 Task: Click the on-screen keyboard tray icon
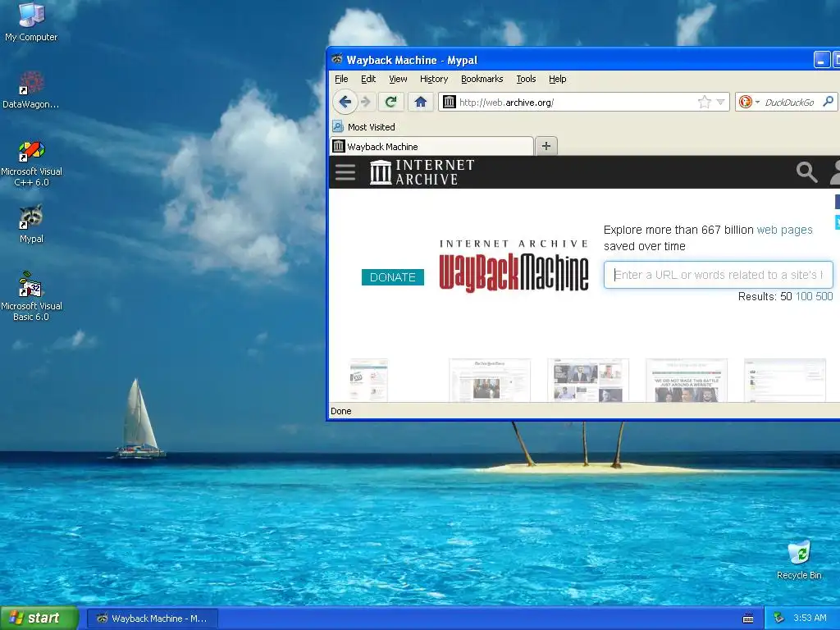click(748, 619)
